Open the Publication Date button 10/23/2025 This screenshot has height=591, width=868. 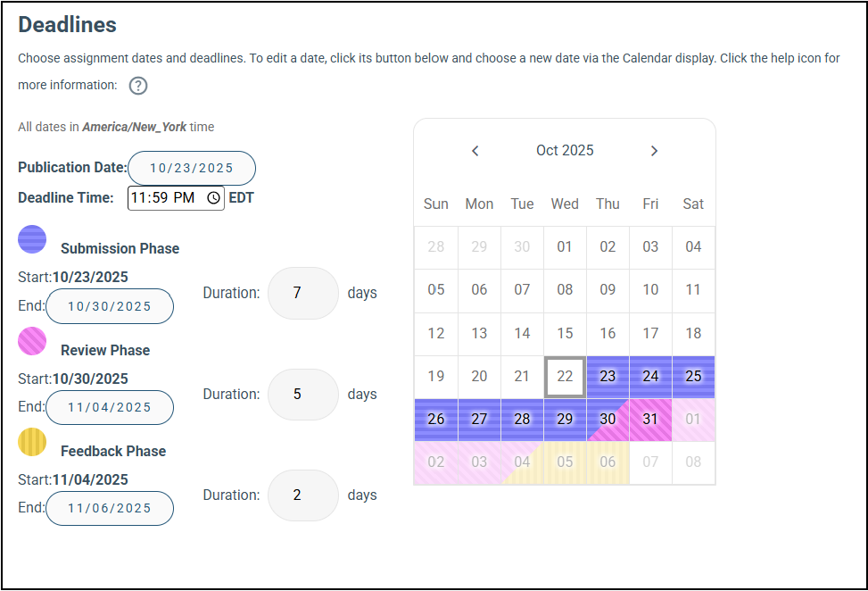192,168
